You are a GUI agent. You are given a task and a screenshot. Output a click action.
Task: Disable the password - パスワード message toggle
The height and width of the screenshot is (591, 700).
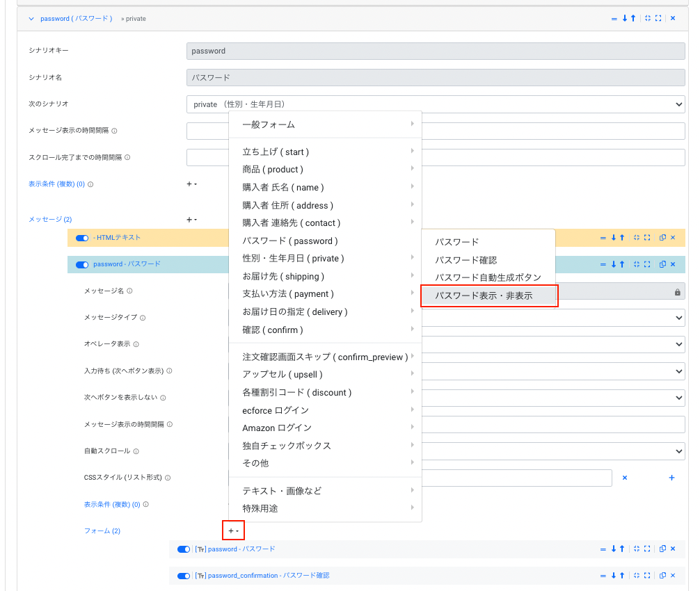82,264
